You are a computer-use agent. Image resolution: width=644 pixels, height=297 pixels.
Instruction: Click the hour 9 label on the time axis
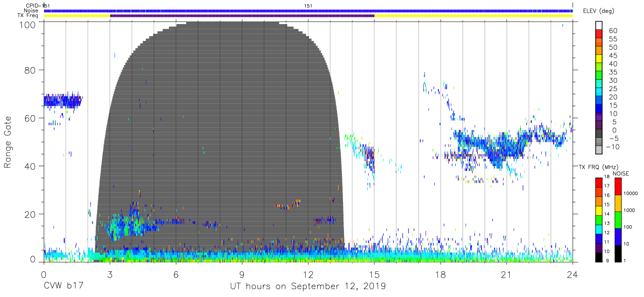(x=242, y=274)
